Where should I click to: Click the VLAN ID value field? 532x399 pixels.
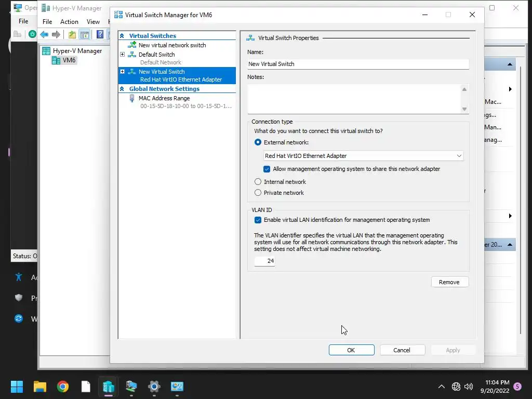[x=264, y=261]
